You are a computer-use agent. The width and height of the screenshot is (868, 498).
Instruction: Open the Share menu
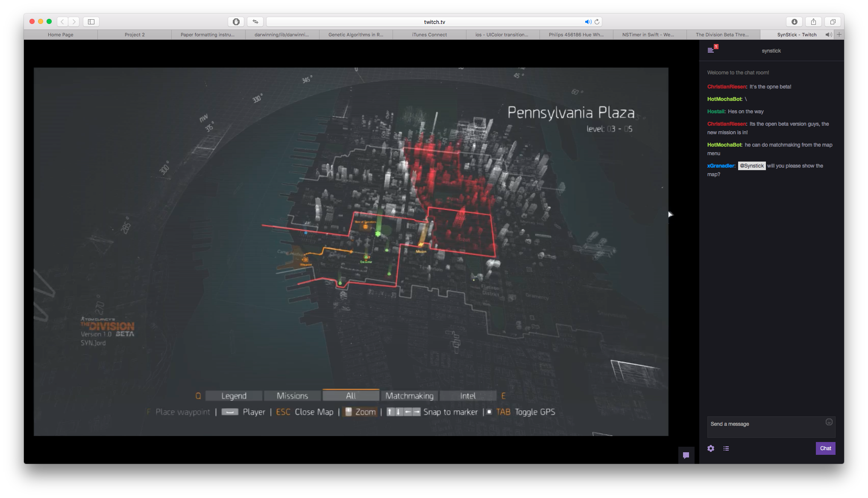tap(813, 21)
